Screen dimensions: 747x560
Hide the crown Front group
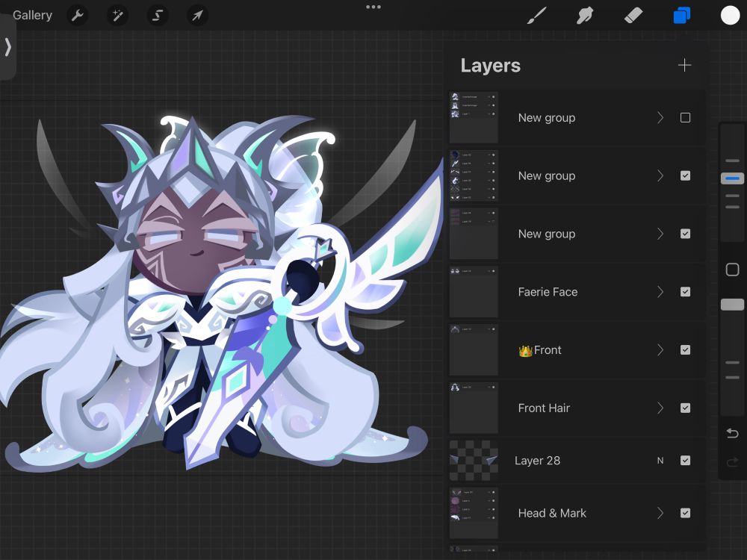pyautogui.click(x=685, y=350)
